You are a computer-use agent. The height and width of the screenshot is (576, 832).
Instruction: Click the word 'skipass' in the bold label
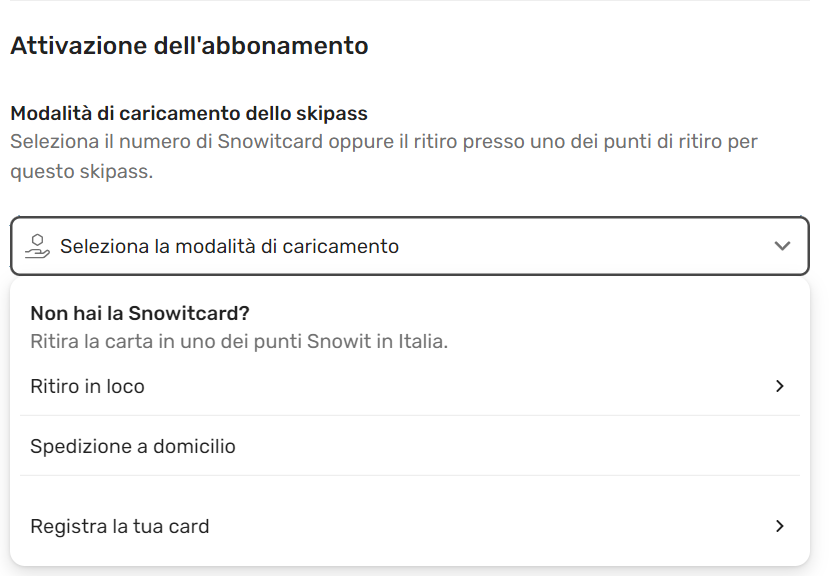(335, 114)
